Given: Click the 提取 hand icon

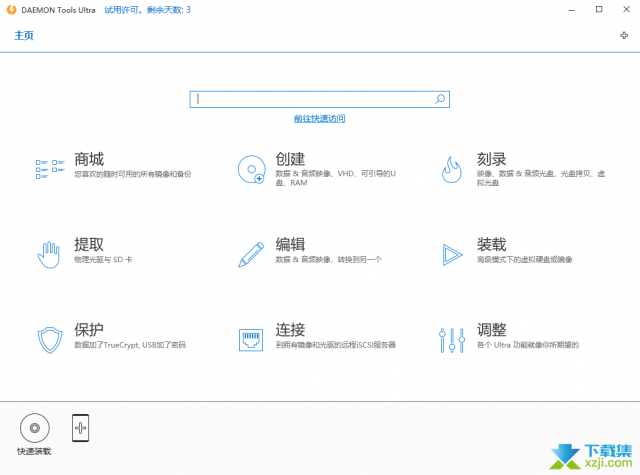Looking at the screenshot, I should point(49,255).
